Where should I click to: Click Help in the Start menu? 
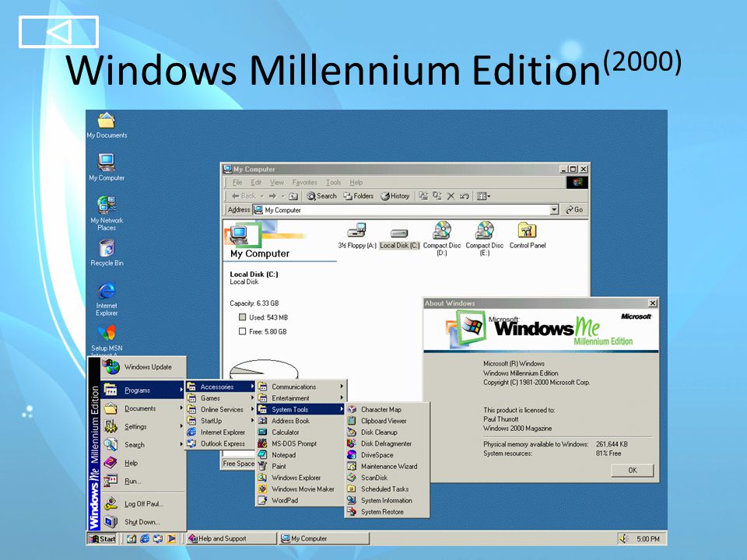[143, 462]
